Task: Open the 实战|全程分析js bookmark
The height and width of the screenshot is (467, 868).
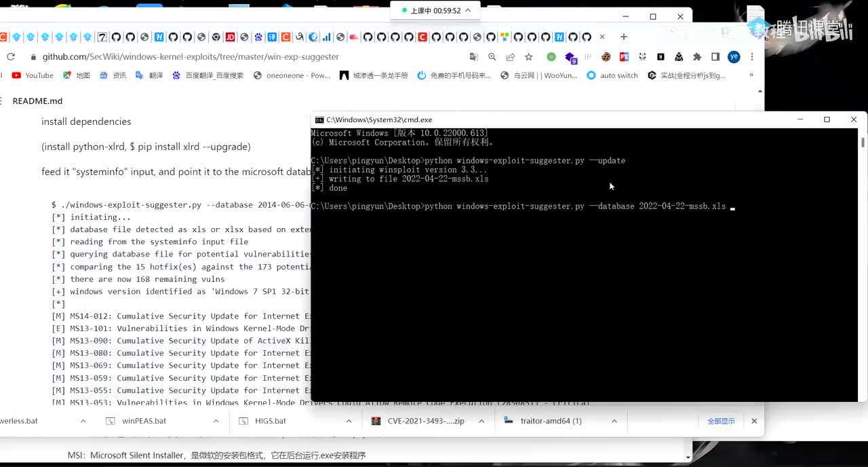Action: point(686,75)
